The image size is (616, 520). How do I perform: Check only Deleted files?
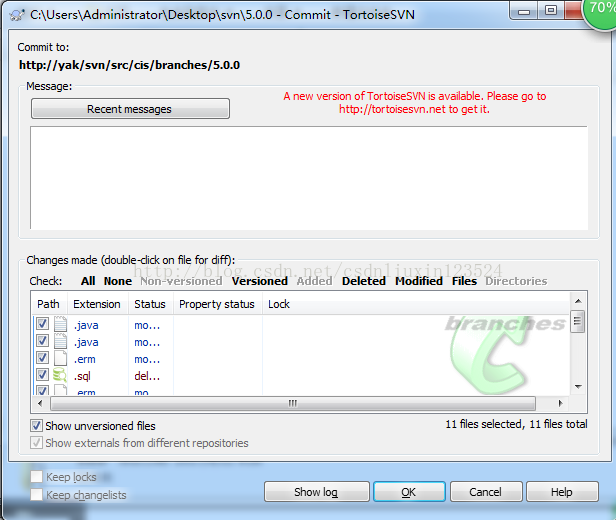pyautogui.click(x=364, y=281)
